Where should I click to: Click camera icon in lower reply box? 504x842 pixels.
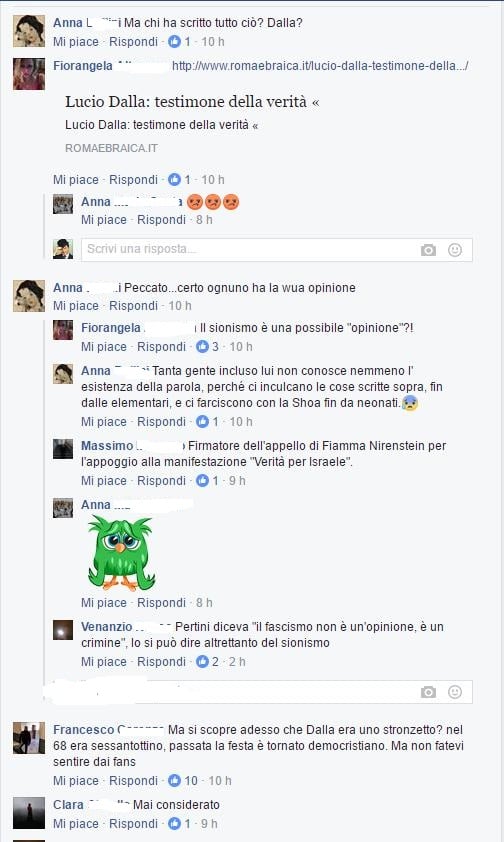(428, 692)
